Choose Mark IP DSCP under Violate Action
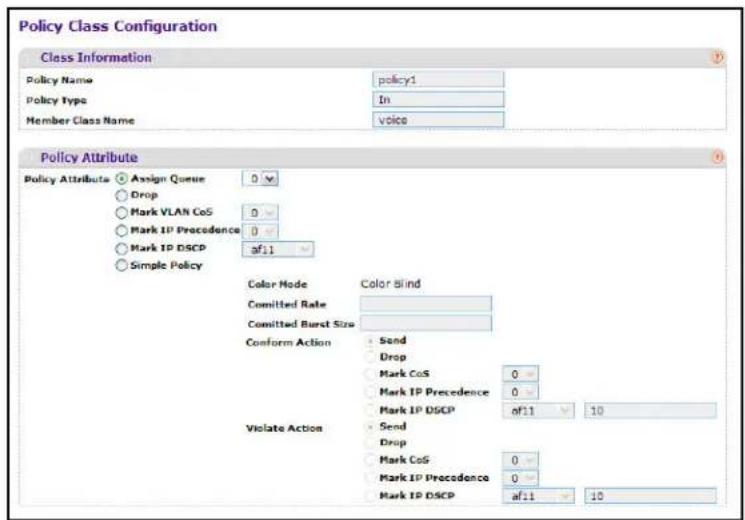 coord(370,496)
